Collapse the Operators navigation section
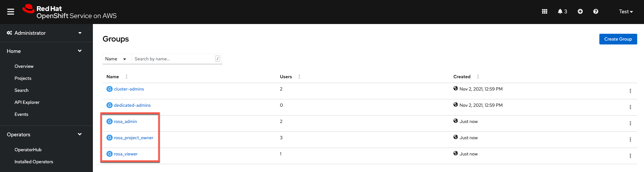Viewport: 644px width, 172px height. point(44,134)
